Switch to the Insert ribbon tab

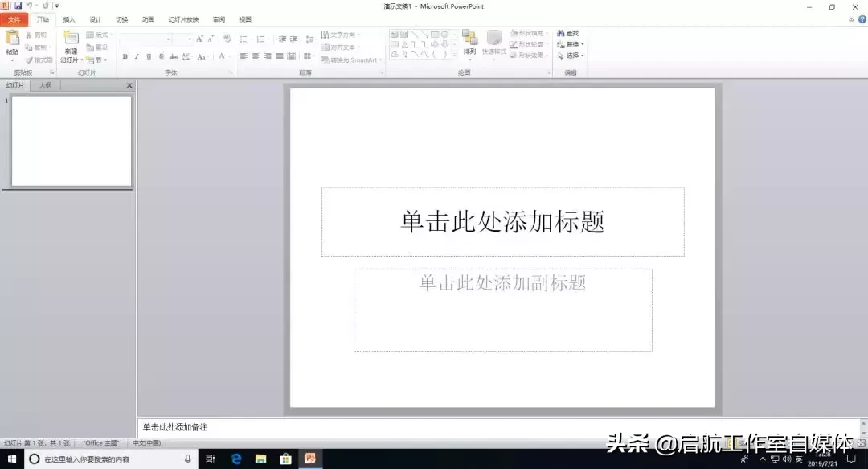click(68, 19)
